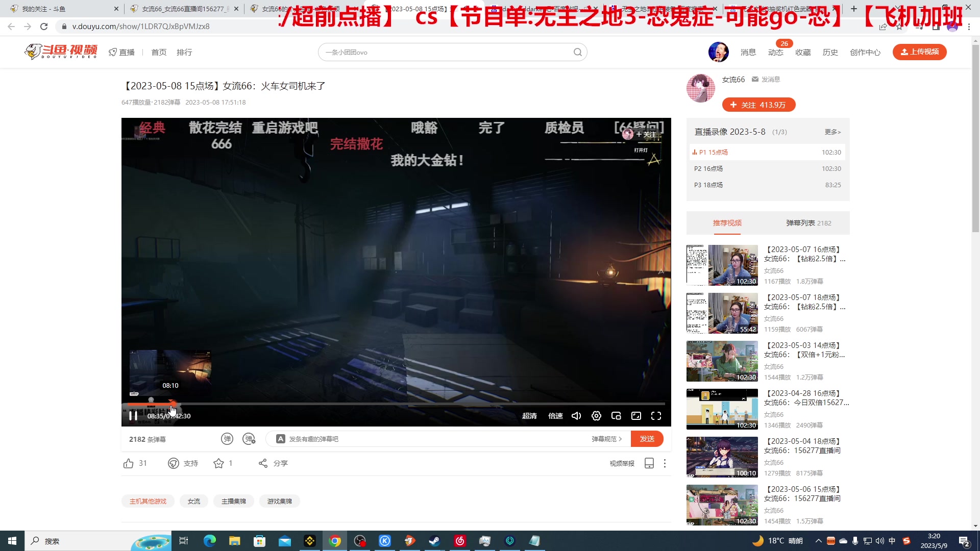Open 2023-05-07 18点场 video thumbnail
Screen dimensions: 980x551
(722, 313)
